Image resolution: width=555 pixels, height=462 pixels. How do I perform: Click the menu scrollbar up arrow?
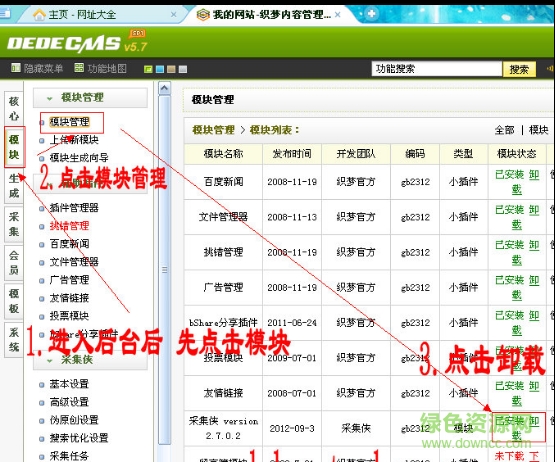click(165, 88)
